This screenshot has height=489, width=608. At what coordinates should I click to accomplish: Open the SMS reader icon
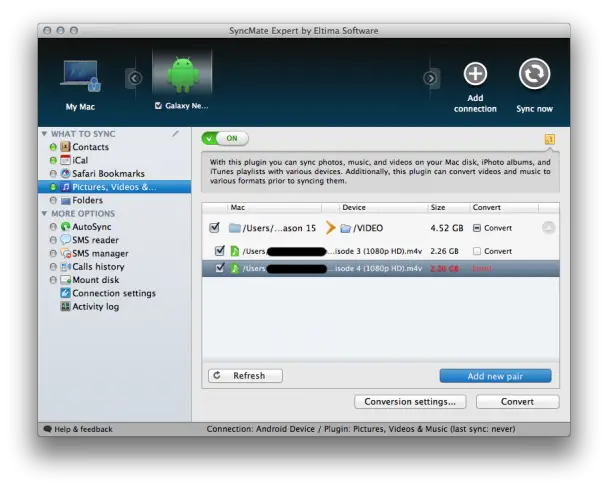click(66, 240)
